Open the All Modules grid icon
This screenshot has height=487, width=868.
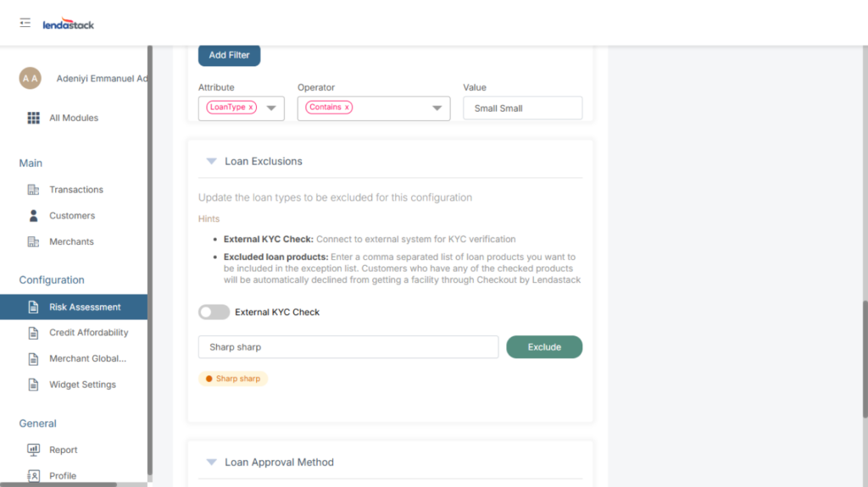(34, 118)
